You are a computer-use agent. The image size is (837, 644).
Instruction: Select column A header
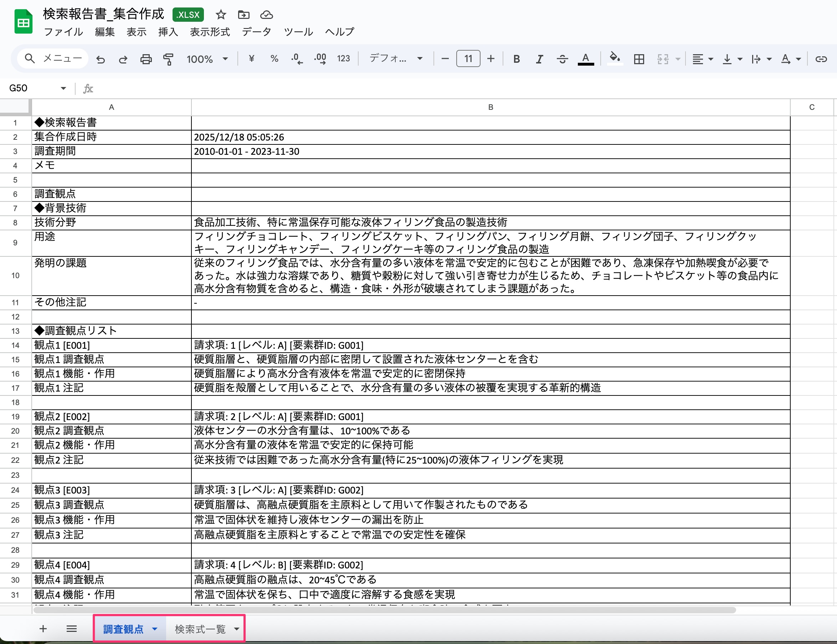(112, 107)
